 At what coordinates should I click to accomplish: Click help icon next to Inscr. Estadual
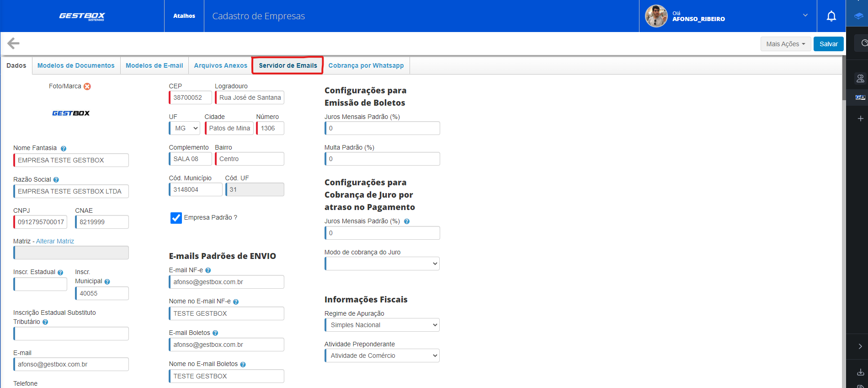(60, 273)
